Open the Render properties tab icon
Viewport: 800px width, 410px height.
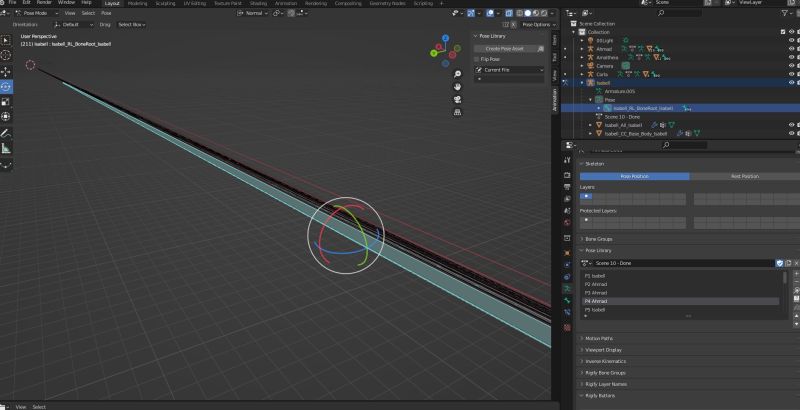click(x=567, y=175)
